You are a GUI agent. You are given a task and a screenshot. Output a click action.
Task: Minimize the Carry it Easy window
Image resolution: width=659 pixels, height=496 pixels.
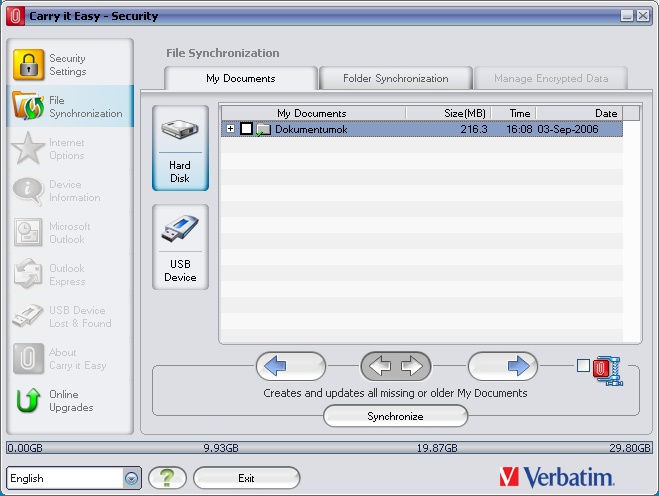[627, 16]
